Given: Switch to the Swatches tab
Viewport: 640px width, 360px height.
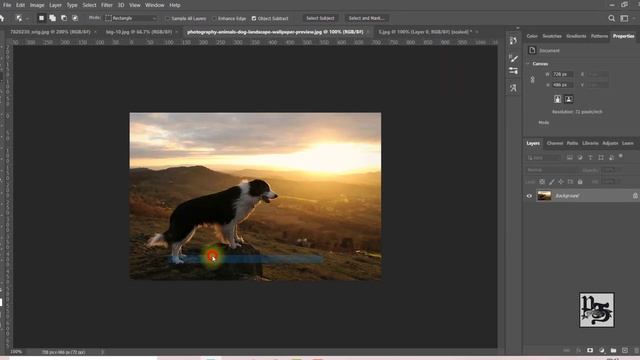Looking at the screenshot, I should [x=552, y=36].
